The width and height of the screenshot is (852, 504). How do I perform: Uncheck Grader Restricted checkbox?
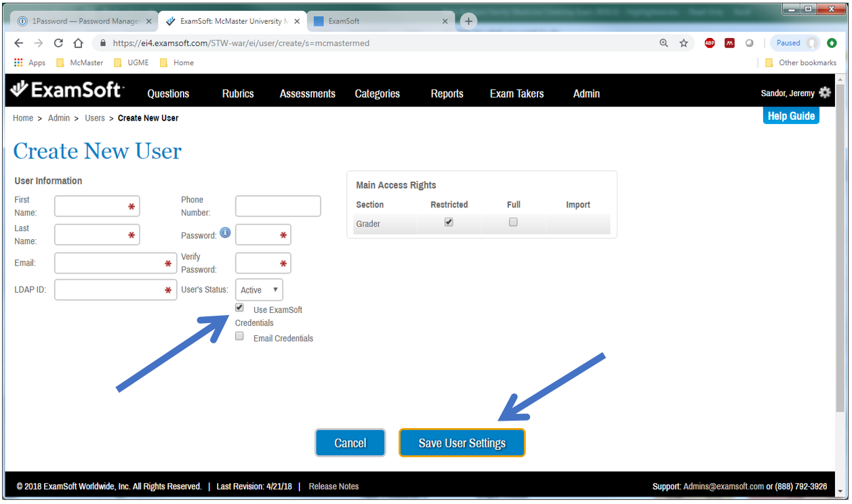click(449, 222)
